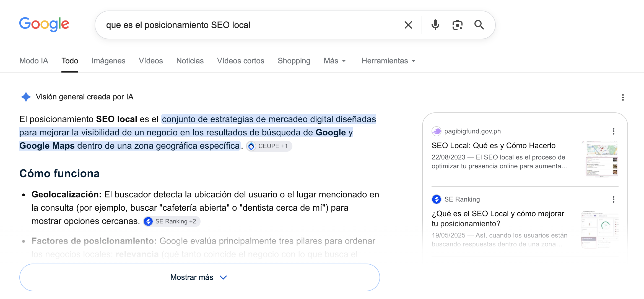The image size is (644, 299).
Task: Open options menu for SE Ranking result
Action: coord(613,199)
